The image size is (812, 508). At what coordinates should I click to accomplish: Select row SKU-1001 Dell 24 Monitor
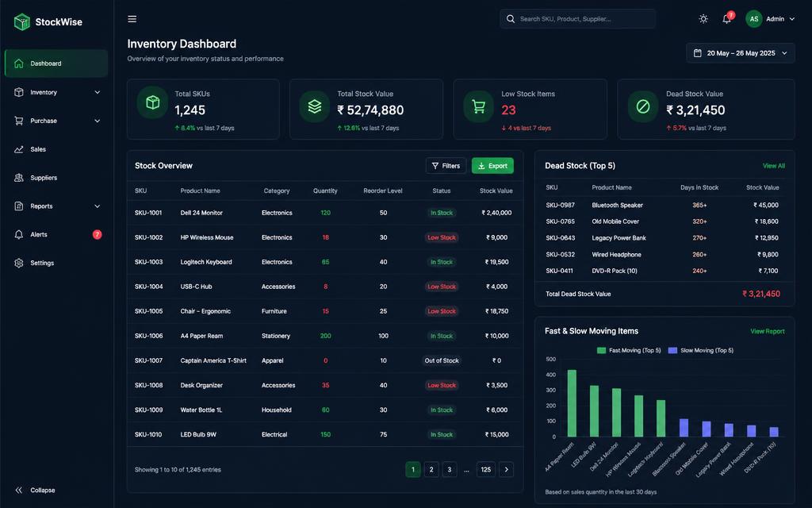tap(324, 213)
